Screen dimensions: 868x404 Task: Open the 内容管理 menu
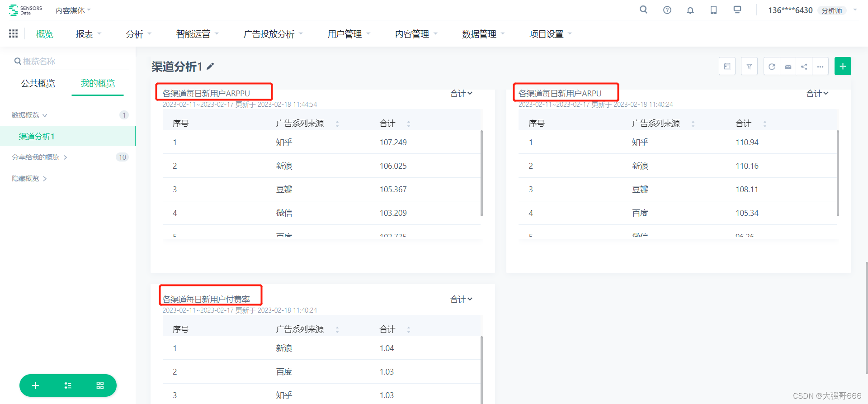(x=416, y=34)
